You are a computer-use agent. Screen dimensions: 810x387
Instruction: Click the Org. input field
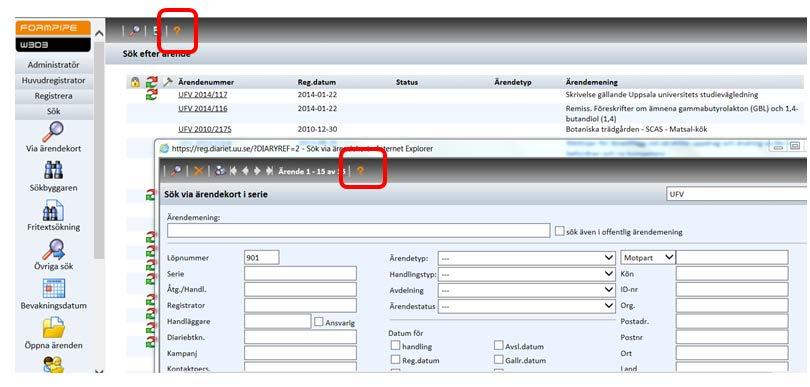732,305
